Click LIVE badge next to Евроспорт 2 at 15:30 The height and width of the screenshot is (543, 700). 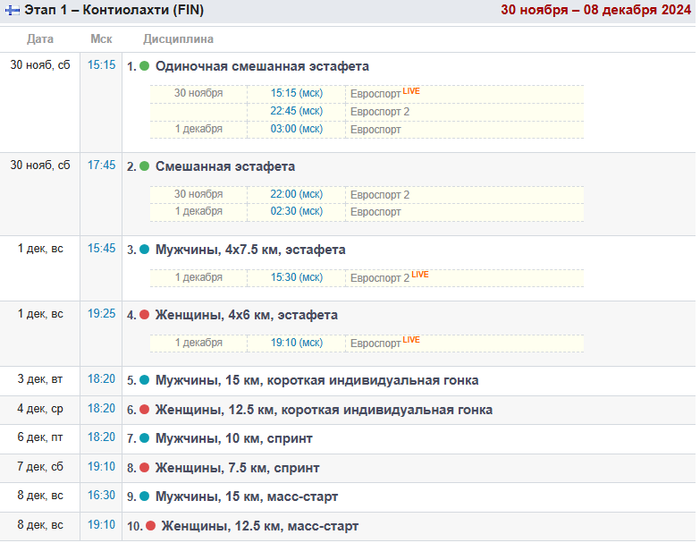pos(420,274)
